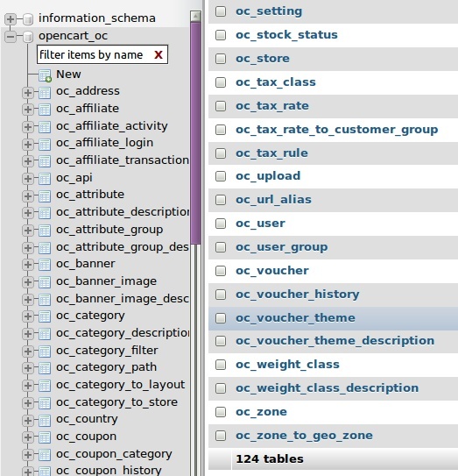Click the oc_attribute_group table icon
This screenshot has height=476, width=458.
tap(45, 231)
